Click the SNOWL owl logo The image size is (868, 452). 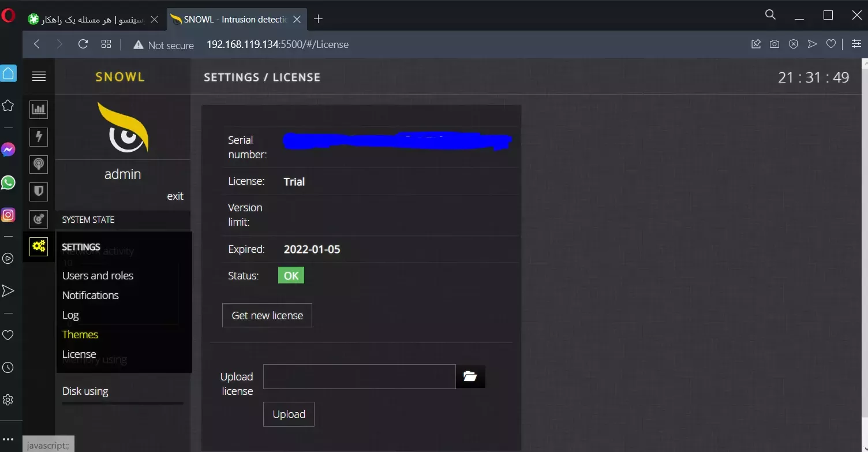123,128
